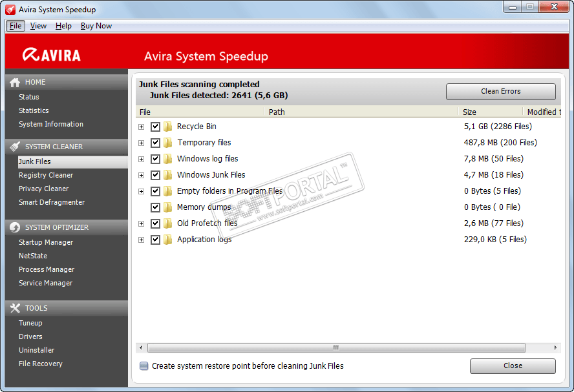Select the '5,1 GB (2286 Files)' size cell

(x=498, y=127)
